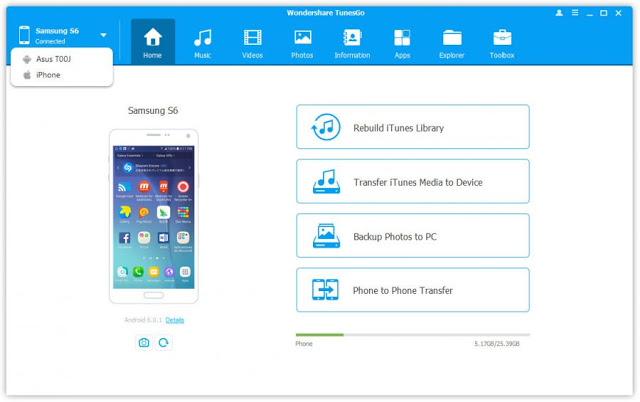Open the Home tab
The width and height of the screenshot is (640, 402).
[153, 42]
